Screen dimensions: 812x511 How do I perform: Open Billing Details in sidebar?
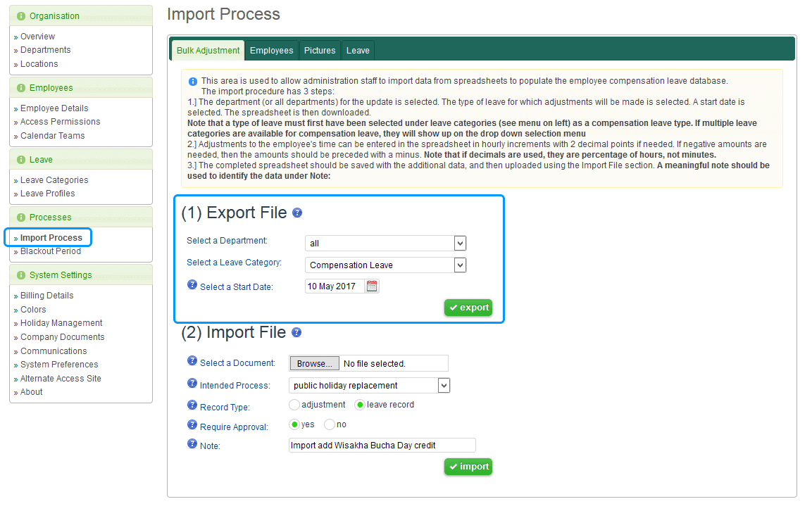(x=47, y=296)
